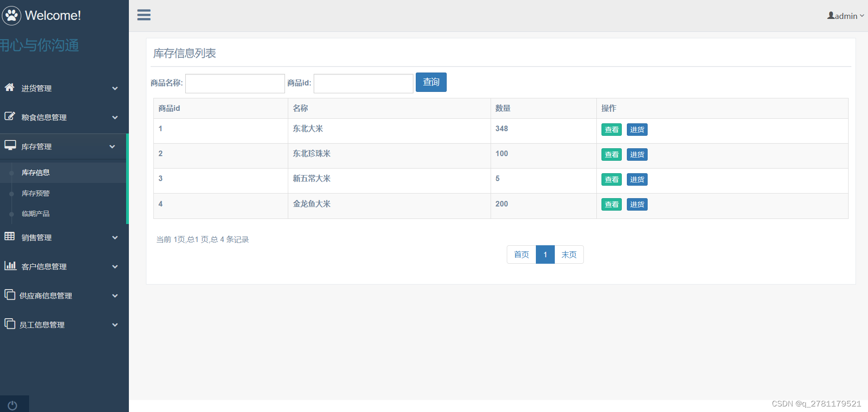This screenshot has height=412, width=868.
Task: Click 进货 for 金龙鱼大米
Action: pyautogui.click(x=637, y=205)
